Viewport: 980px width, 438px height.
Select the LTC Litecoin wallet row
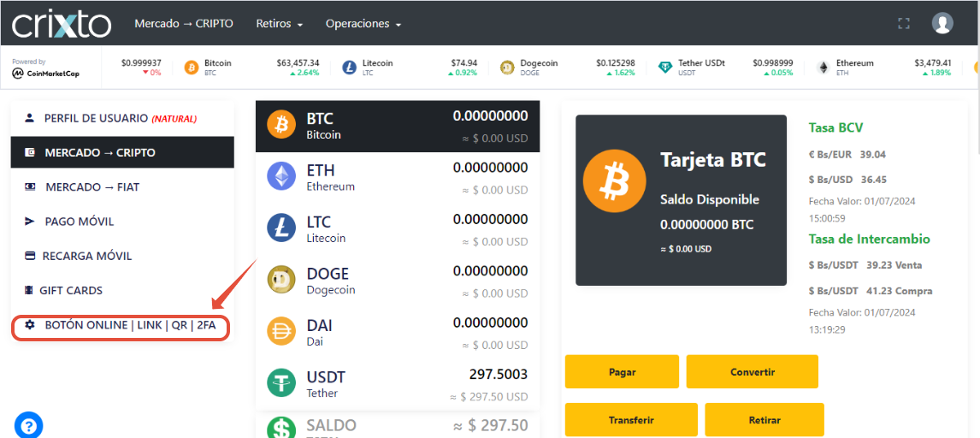click(x=398, y=229)
